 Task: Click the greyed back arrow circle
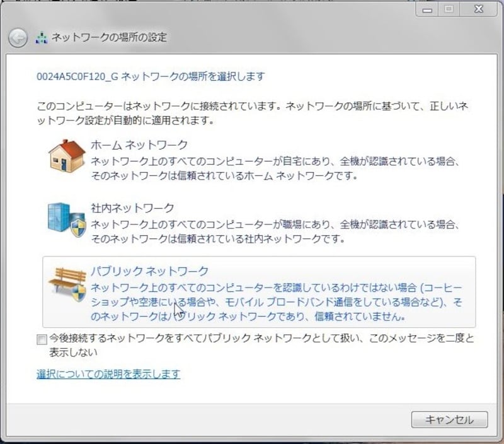tap(20, 37)
